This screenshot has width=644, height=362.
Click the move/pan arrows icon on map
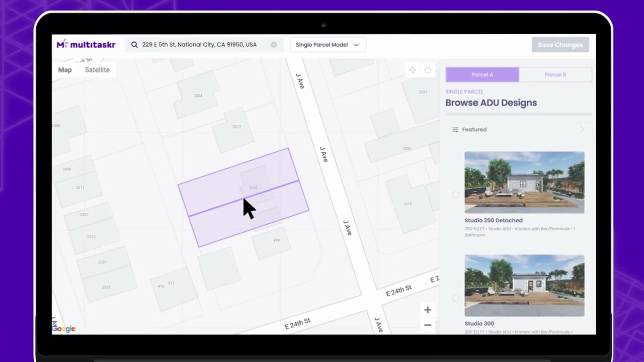pos(412,70)
